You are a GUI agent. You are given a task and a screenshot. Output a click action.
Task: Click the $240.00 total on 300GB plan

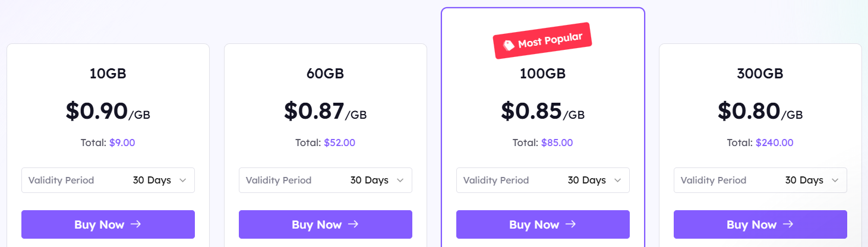pyautogui.click(x=774, y=142)
